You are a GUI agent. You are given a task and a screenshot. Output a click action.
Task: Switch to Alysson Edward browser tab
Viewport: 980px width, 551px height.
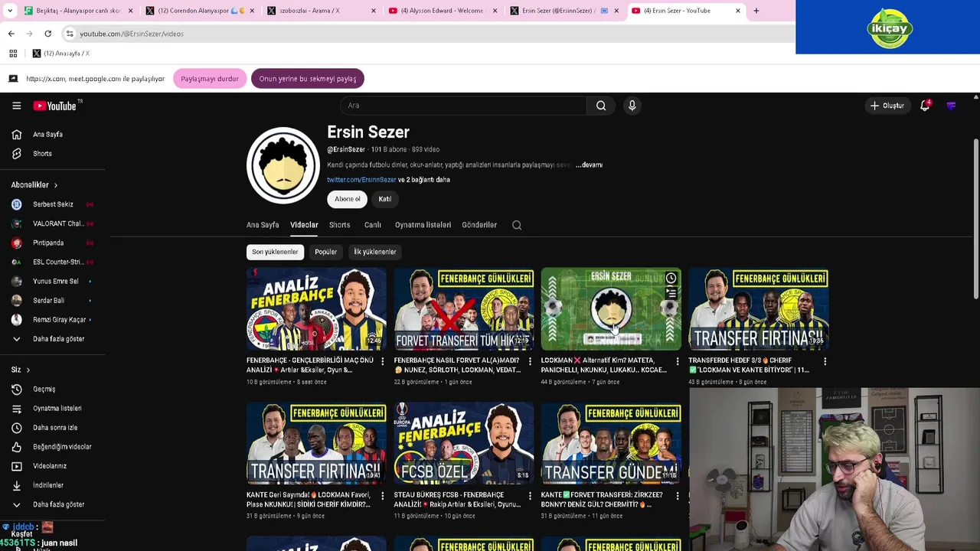tap(442, 11)
